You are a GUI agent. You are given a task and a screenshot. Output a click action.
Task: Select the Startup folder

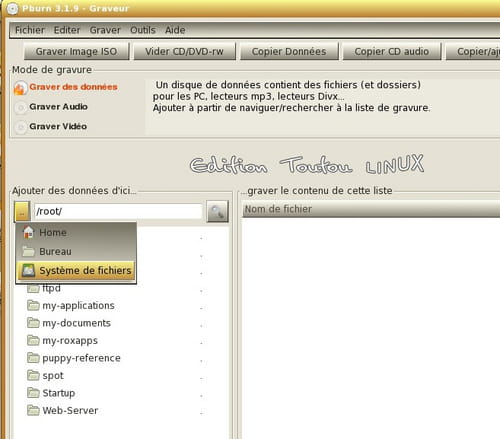59,393
